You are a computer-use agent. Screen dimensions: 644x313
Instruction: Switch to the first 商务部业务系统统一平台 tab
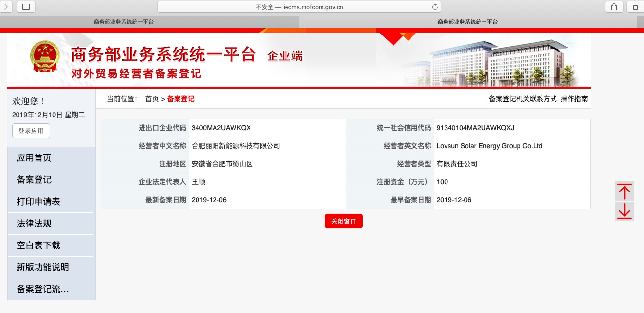(x=149, y=22)
